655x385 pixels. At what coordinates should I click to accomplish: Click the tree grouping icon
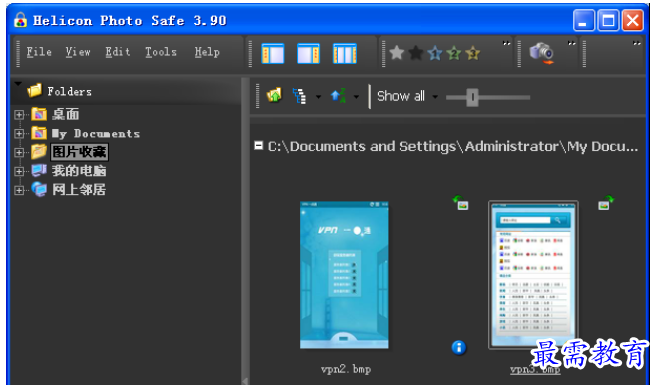(x=300, y=96)
